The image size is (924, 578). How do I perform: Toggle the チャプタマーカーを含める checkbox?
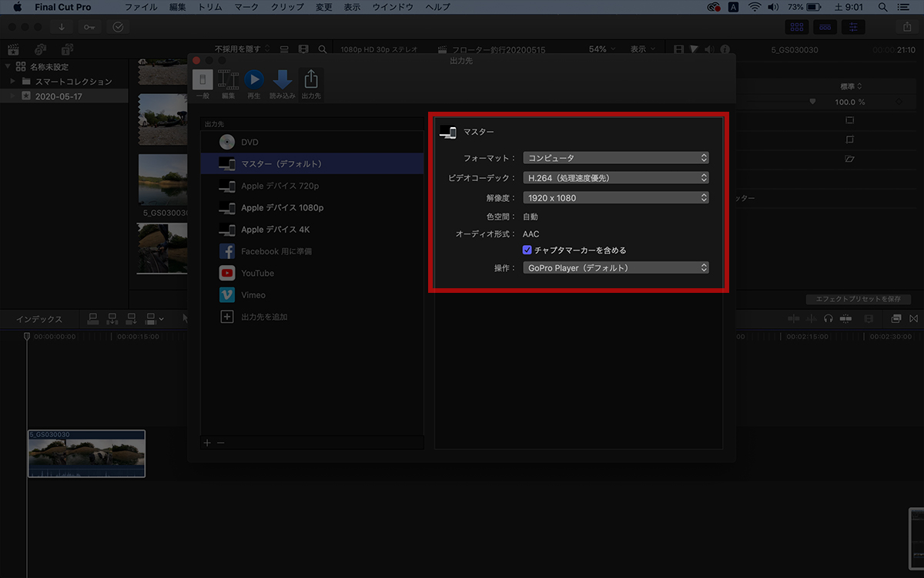click(527, 250)
